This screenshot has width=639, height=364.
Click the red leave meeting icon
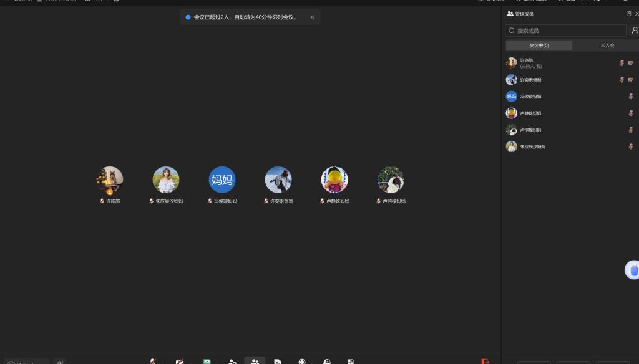pos(485,361)
